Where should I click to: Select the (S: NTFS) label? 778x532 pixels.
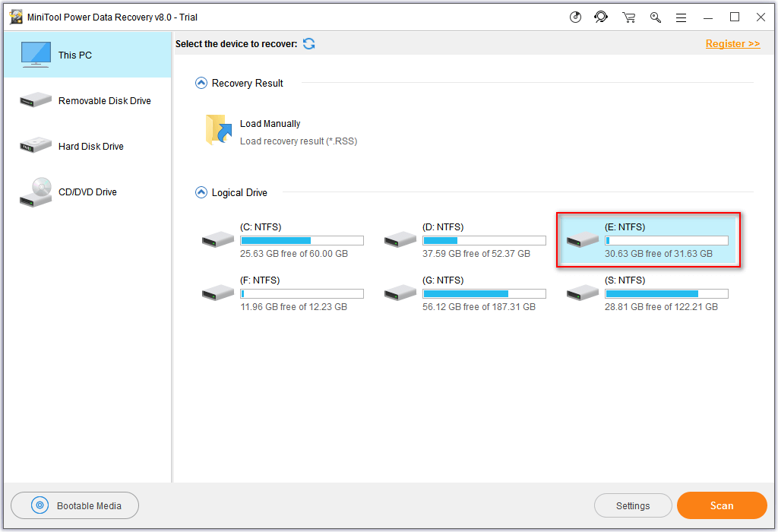point(625,280)
